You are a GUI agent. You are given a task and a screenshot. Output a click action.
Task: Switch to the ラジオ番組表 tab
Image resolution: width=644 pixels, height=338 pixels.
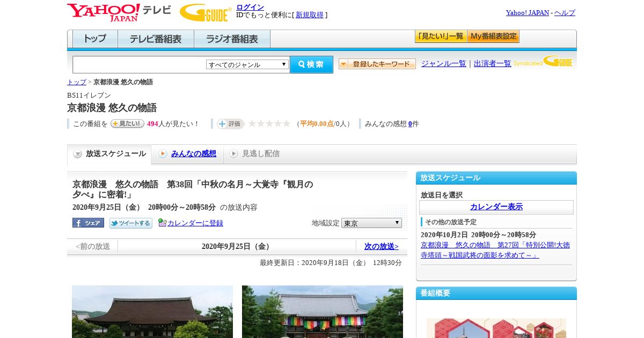[x=232, y=39]
